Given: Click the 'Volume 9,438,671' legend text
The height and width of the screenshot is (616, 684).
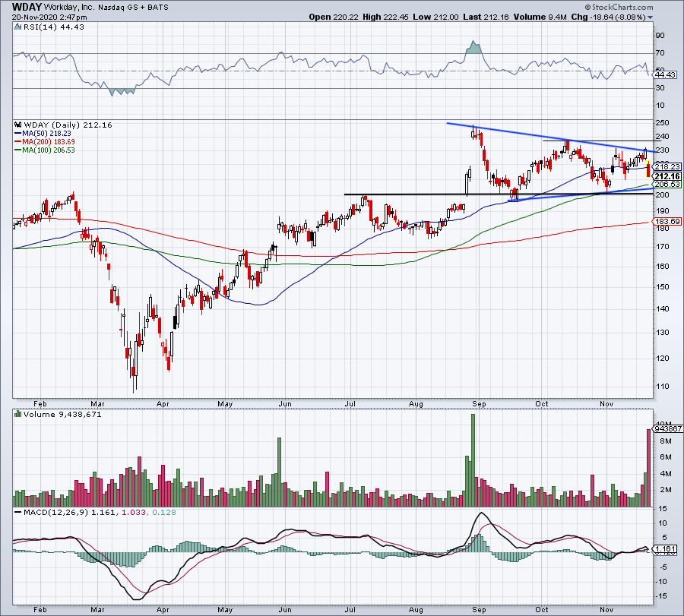Looking at the screenshot, I should 62,414.
